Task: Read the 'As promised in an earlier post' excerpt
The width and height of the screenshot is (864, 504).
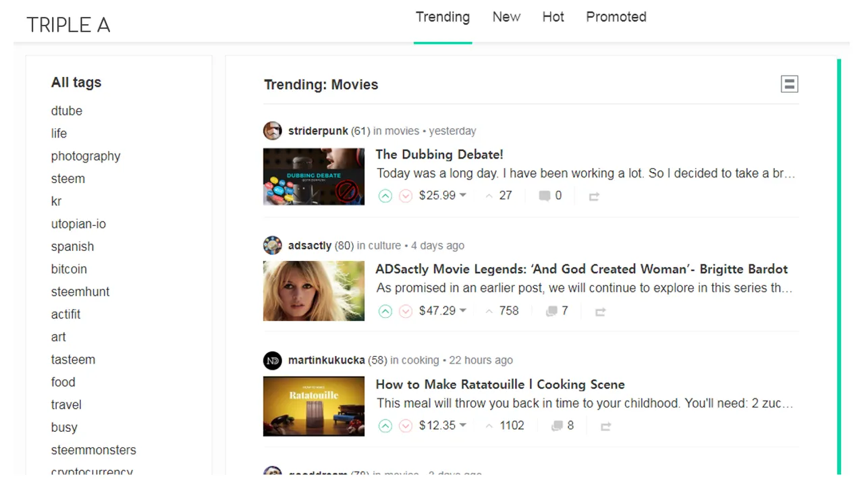Action: point(585,288)
